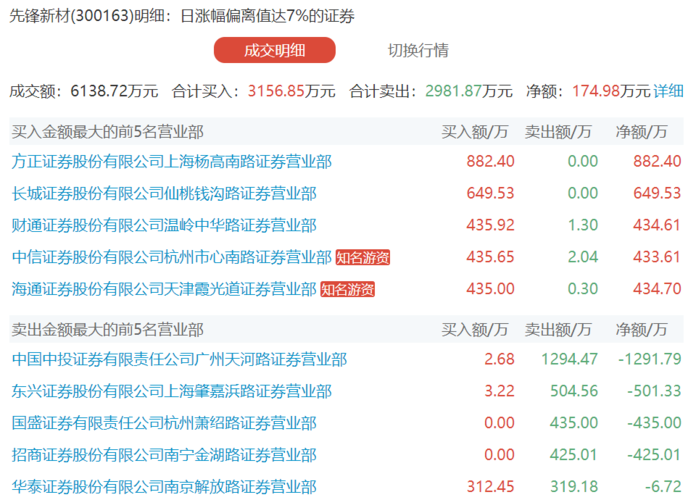Open 招商证券南宁金湖路证券营业部 link
Image resolution: width=688 pixels, height=500 pixels.
pos(164,455)
